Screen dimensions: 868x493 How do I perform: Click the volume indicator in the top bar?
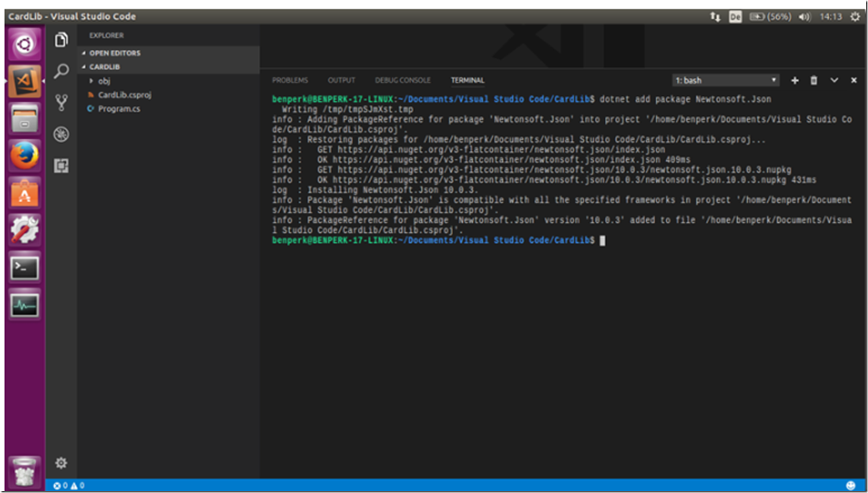[x=804, y=16]
